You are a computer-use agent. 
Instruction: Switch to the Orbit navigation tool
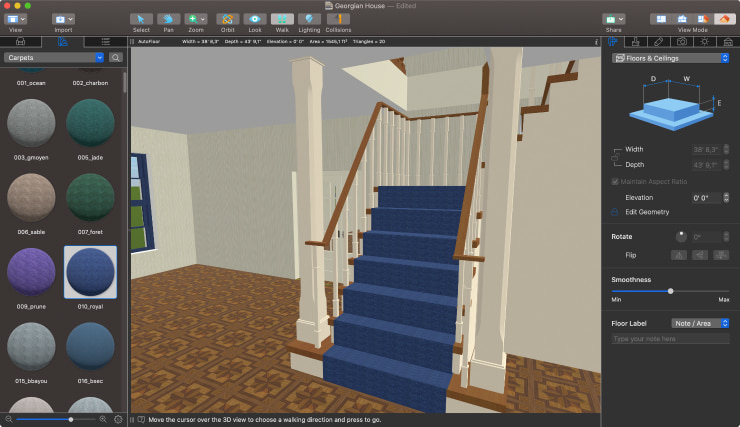tap(227, 19)
